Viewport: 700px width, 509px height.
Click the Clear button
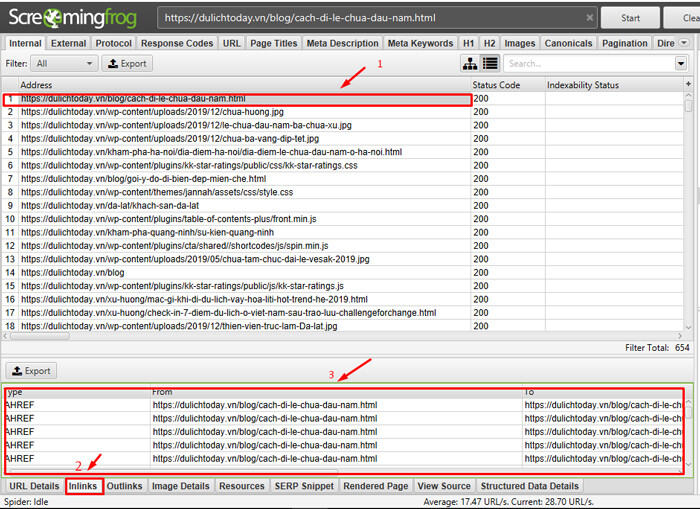(x=683, y=18)
